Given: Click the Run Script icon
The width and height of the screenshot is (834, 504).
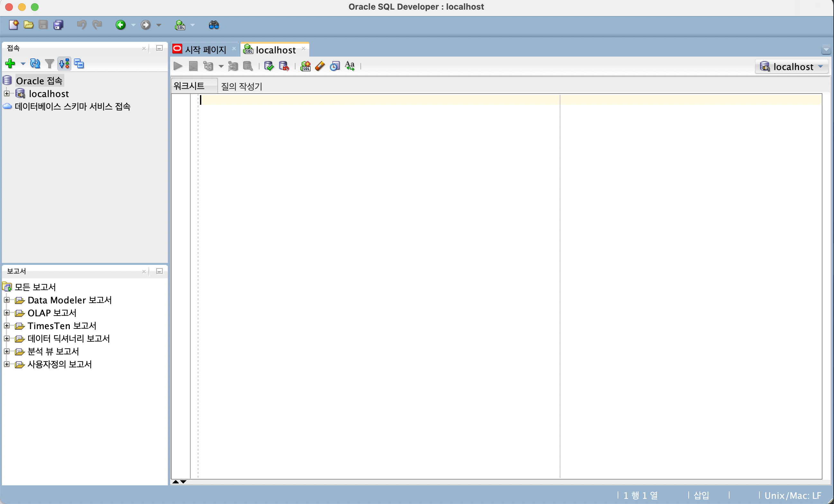Looking at the screenshot, I should pos(193,66).
